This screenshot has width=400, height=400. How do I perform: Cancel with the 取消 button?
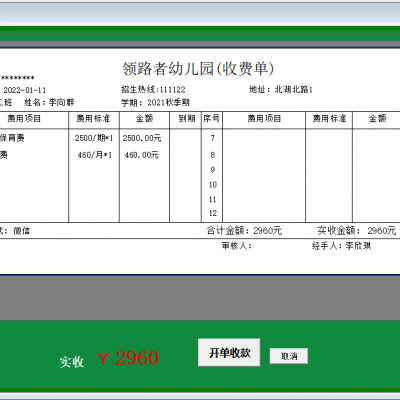click(x=289, y=356)
